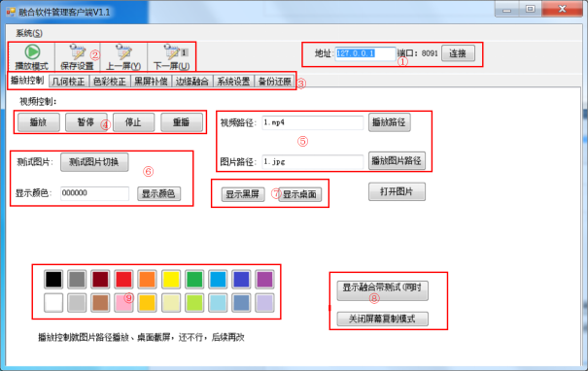Close the 融合软件管理客户端 window
The image size is (588, 371).
(562, 9)
